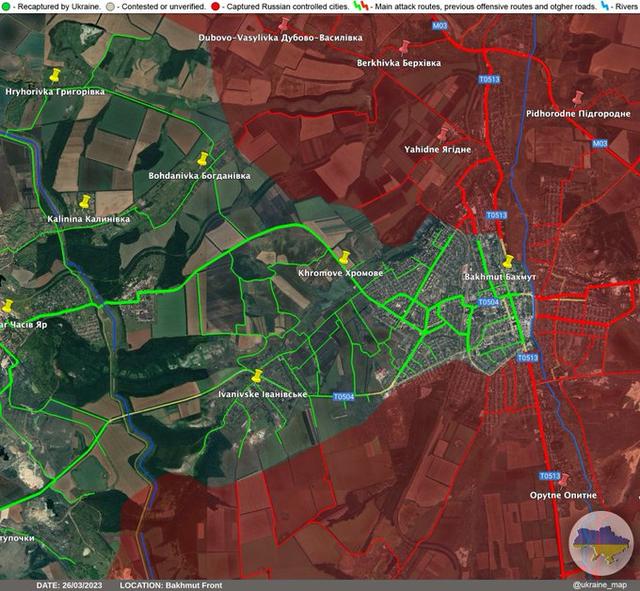Click the yellow pin at Kalinina
The width and height of the screenshot is (640, 591).
click(x=86, y=202)
